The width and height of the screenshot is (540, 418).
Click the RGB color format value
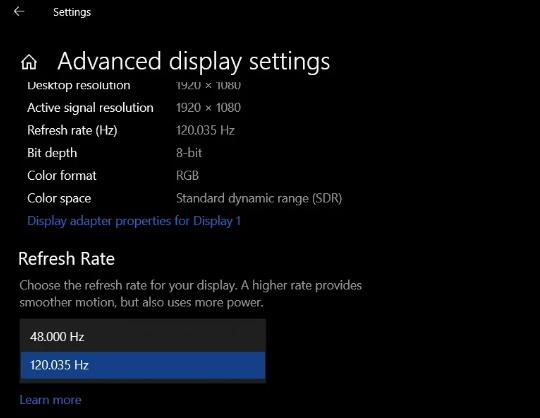pos(187,176)
